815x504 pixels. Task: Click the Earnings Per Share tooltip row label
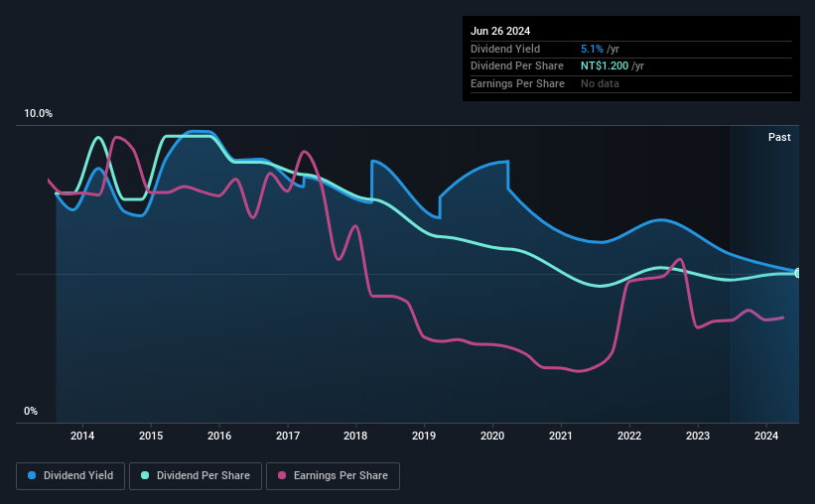517,83
